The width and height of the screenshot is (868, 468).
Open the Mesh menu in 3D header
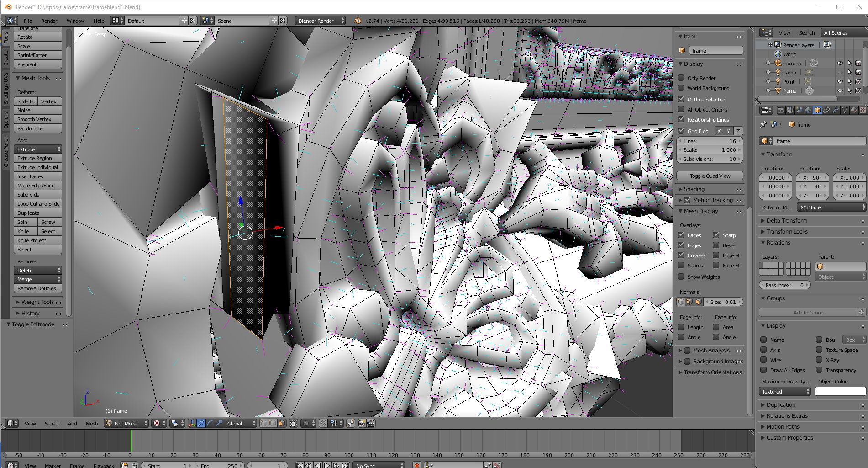[92, 424]
